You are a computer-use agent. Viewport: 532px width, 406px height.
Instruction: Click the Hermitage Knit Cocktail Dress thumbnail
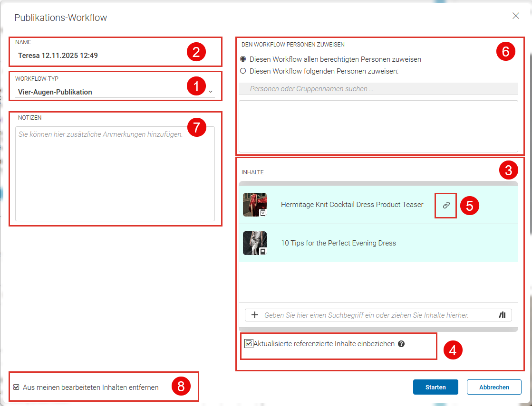tap(255, 205)
